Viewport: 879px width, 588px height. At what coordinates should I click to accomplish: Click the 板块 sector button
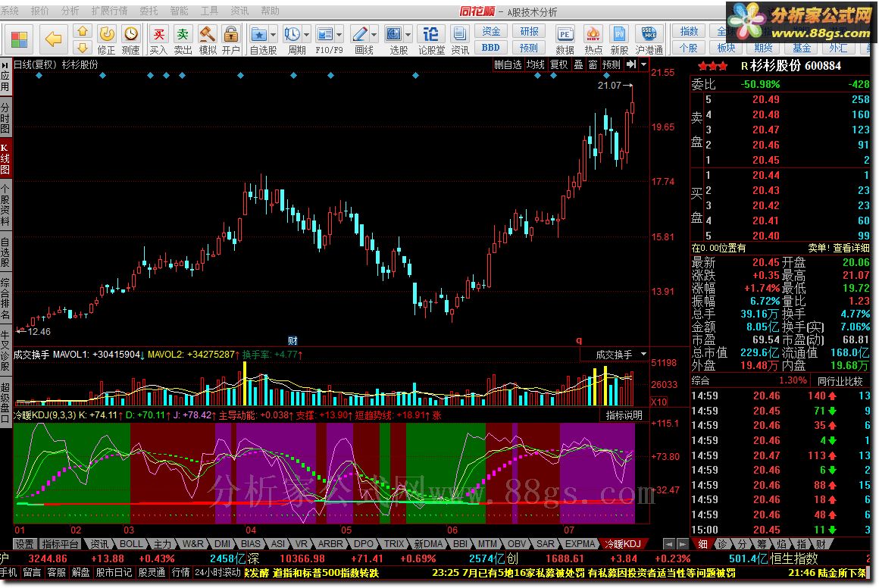tap(726, 48)
